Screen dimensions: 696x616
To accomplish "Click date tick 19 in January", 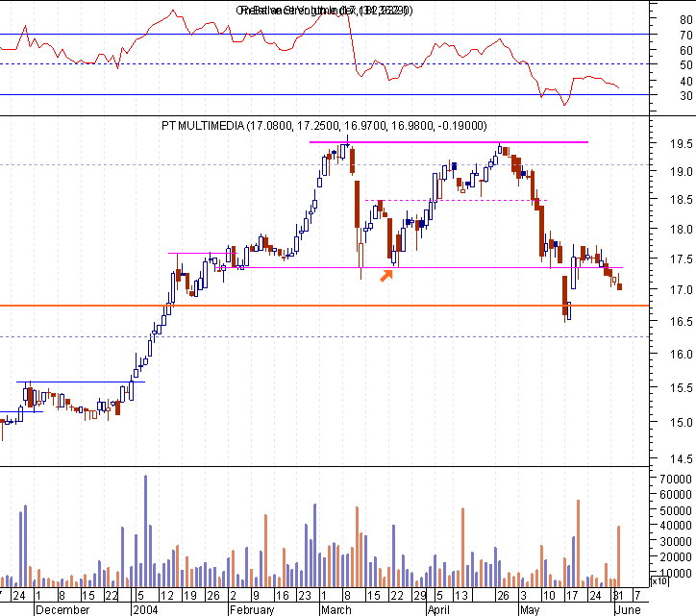I will (x=190, y=596).
